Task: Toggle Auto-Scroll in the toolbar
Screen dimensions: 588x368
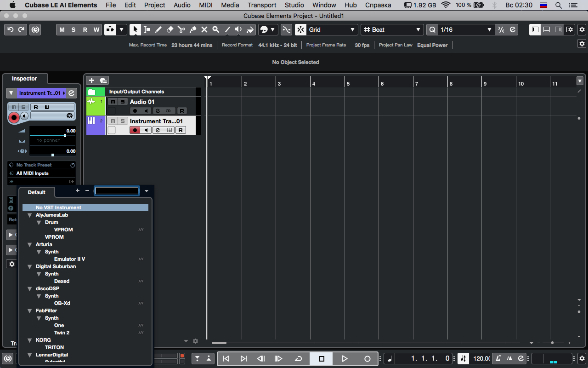Action: point(110,29)
